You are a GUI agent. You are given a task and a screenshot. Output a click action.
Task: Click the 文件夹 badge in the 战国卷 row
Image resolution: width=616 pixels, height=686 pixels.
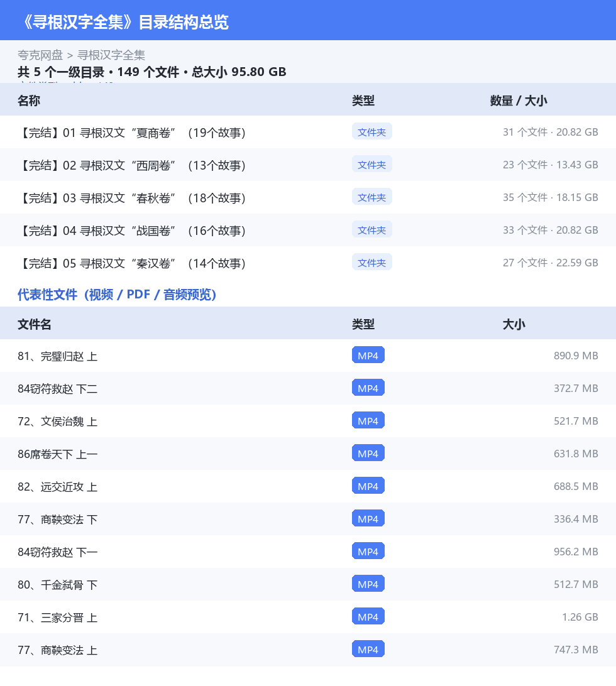(x=371, y=230)
